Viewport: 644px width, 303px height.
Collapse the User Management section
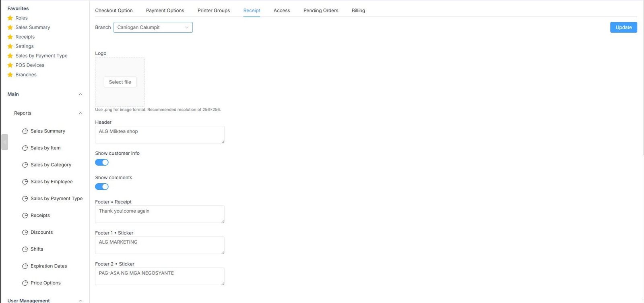[80, 300]
